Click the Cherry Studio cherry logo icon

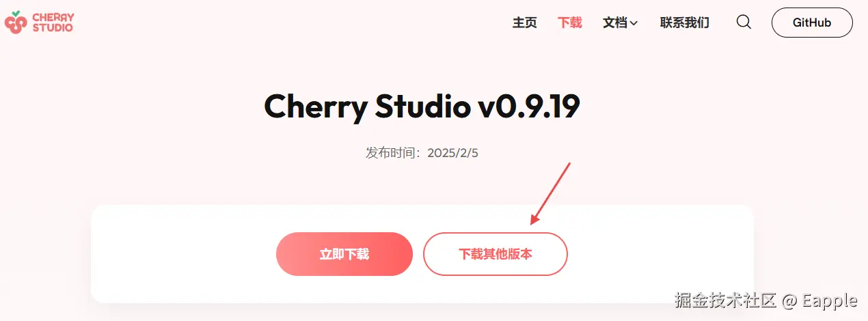[x=16, y=22]
